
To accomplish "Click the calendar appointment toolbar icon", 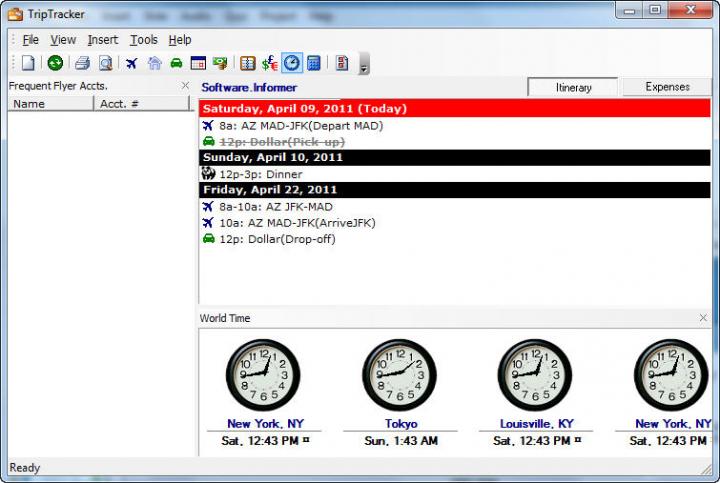I will [x=198, y=63].
